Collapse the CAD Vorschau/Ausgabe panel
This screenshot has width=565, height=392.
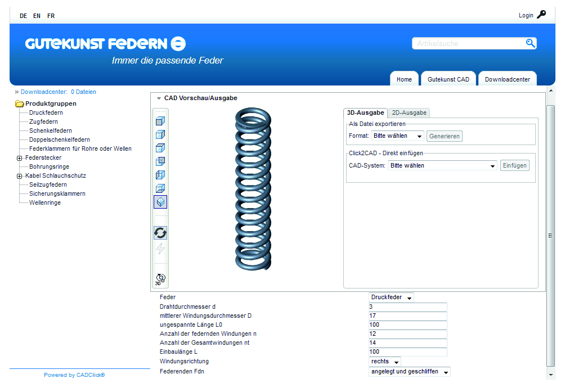tap(159, 98)
